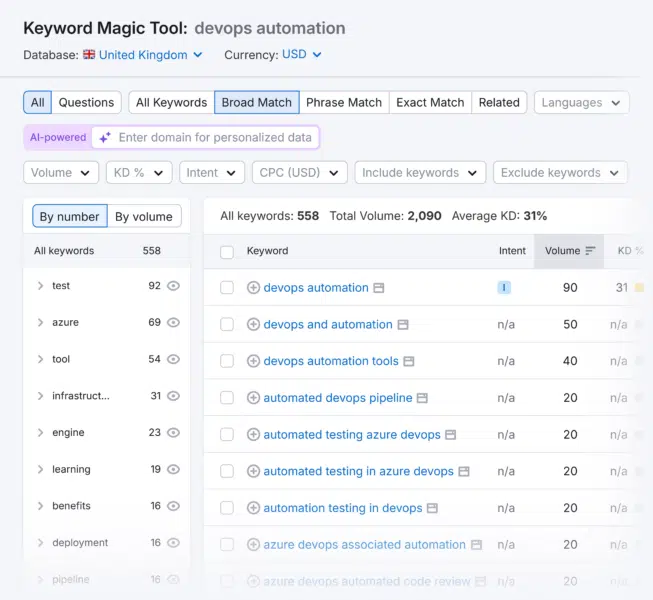The width and height of the screenshot is (653, 600).
Task: Group keywords By number
Action: [70, 216]
